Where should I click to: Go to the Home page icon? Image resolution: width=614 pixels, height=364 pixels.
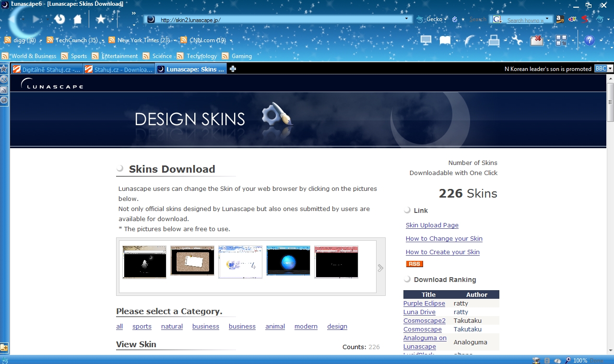click(78, 19)
